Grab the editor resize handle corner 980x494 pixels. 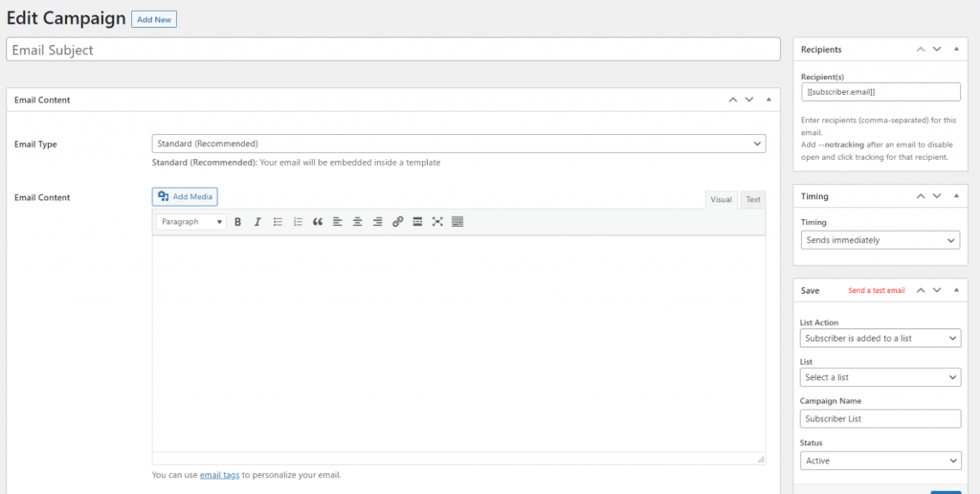[761, 459]
